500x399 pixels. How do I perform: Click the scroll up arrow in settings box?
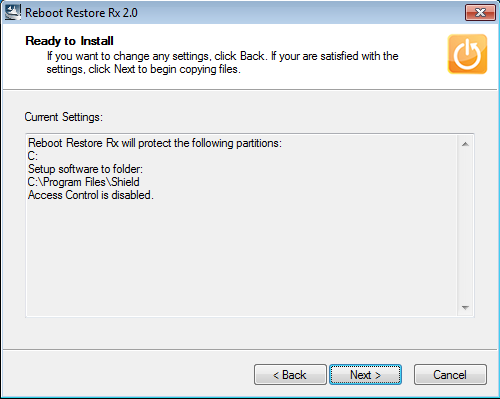pyautogui.click(x=465, y=144)
